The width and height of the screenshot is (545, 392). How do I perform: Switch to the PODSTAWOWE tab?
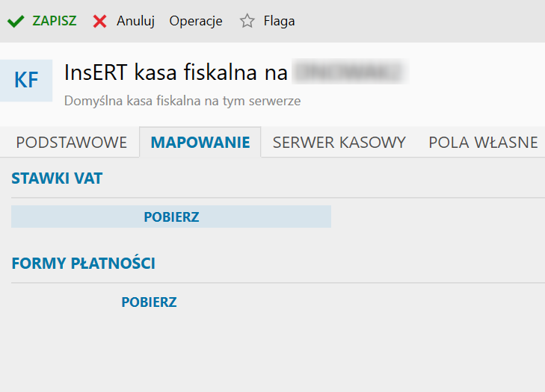[x=72, y=143]
